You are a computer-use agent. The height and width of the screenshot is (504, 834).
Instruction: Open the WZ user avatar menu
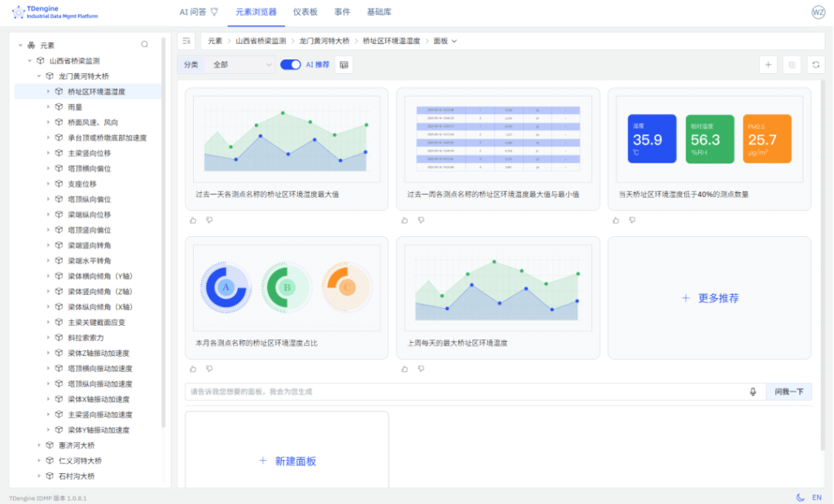click(x=818, y=11)
